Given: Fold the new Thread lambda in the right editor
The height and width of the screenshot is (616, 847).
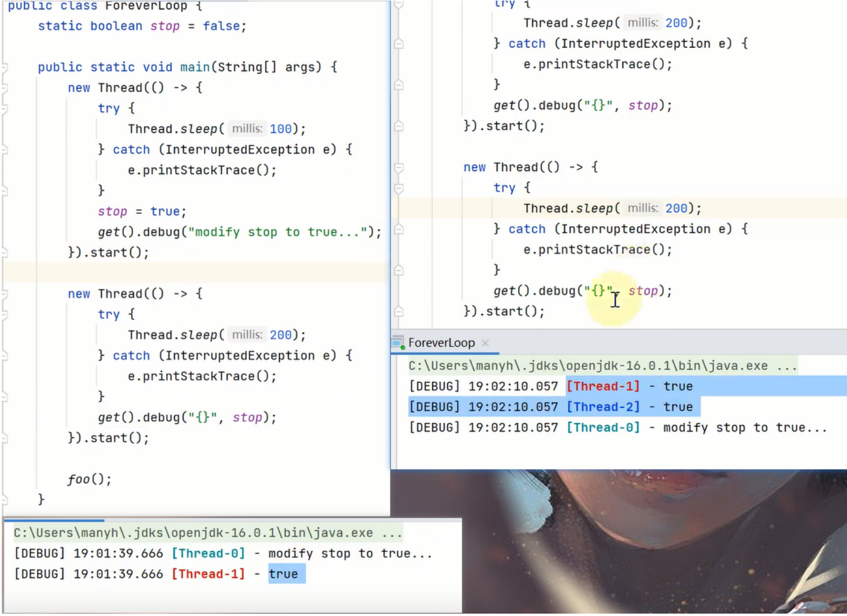Looking at the screenshot, I should [399, 168].
